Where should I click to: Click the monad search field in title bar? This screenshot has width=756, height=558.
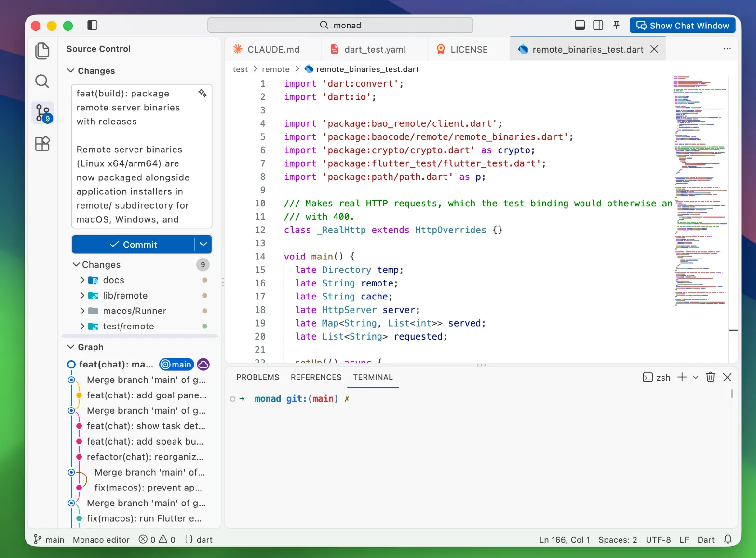point(340,25)
